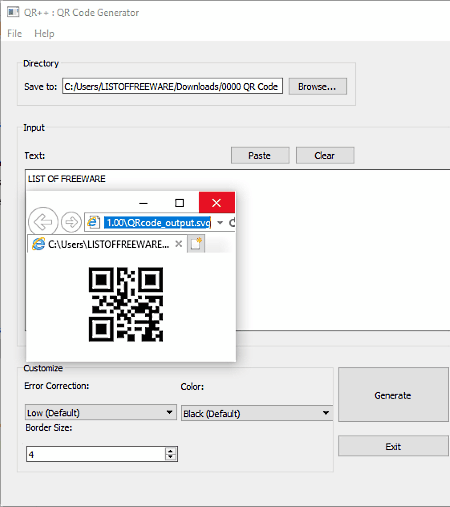The image size is (450, 507).
Task: Open the Color dropdown set to Black
Action: point(257,413)
